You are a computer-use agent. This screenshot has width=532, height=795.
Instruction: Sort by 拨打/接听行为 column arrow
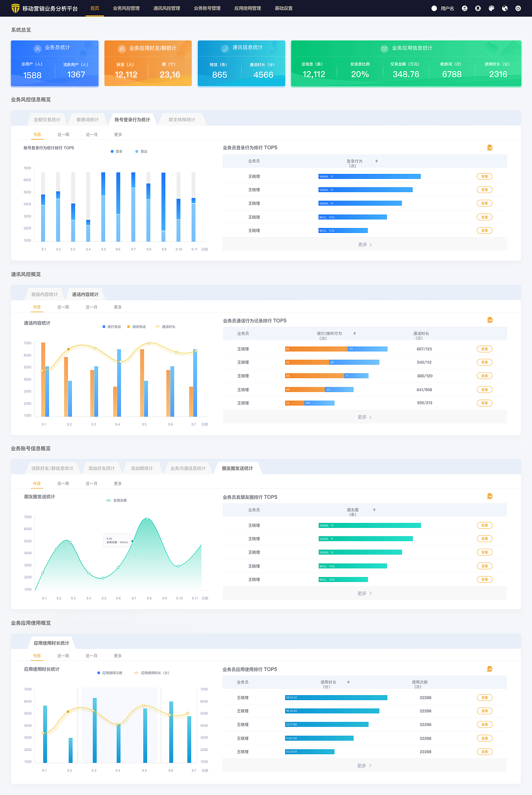pos(355,333)
